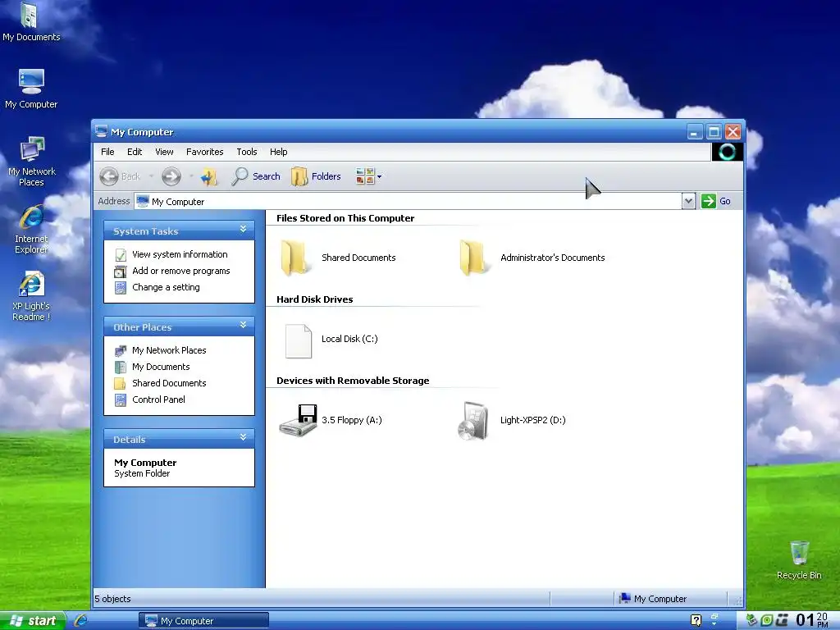This screenshot has height=630, width=840.
Task: Select the Local Disk (C:) icon
Action: click(x=299, y=340)
